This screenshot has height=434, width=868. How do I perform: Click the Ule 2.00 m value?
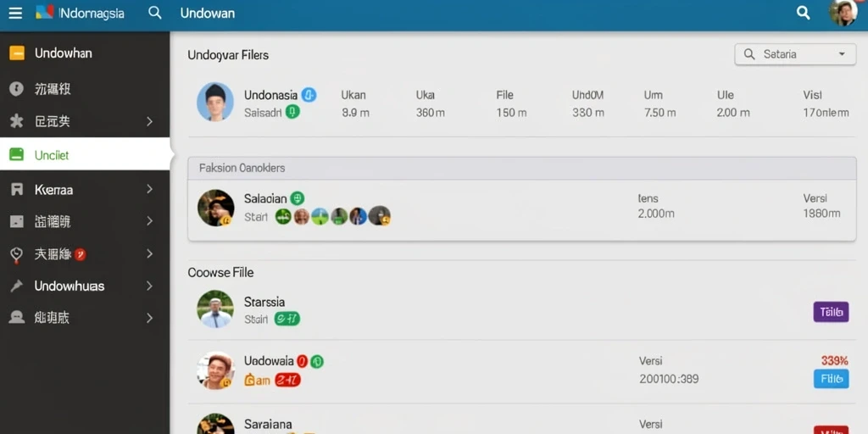coord(733,113)
